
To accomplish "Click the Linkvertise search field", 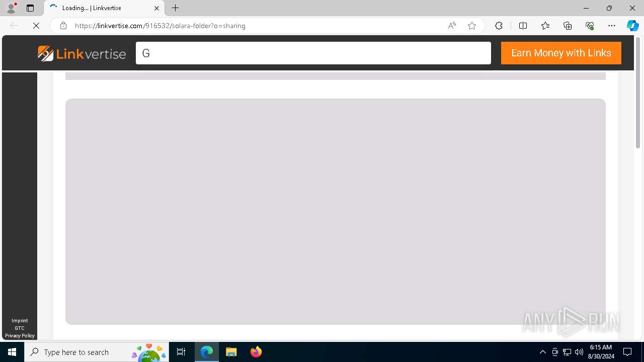I will coord(313,53).
